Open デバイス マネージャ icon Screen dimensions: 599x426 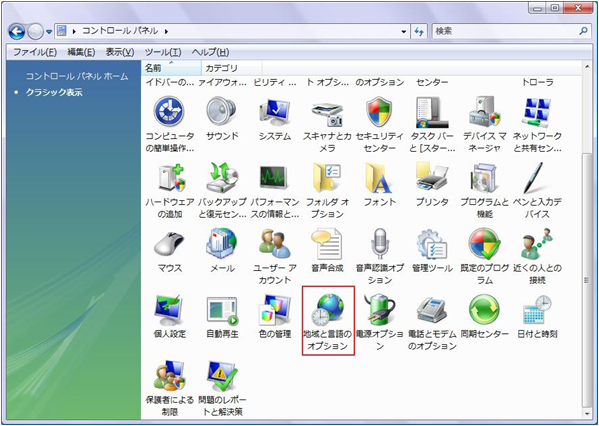click(484, 112)
